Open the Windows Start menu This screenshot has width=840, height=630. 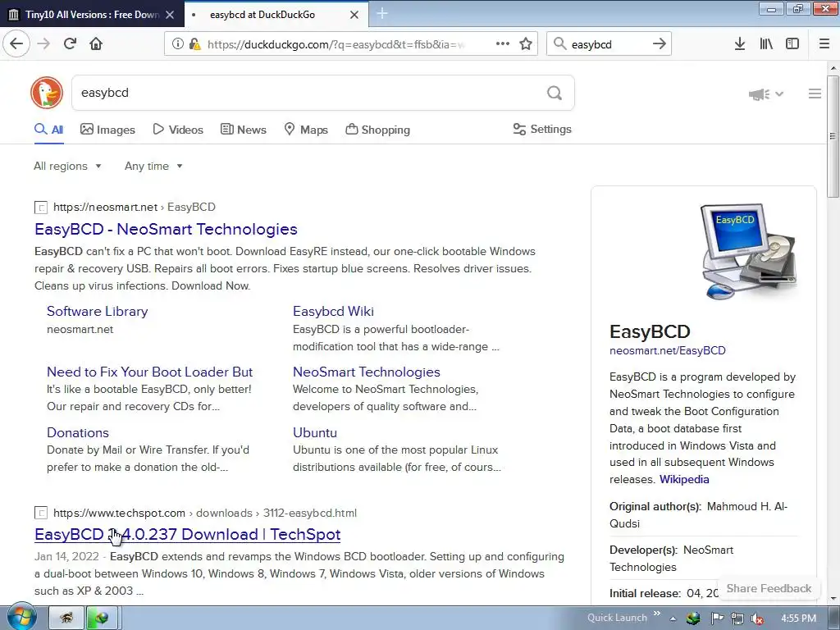point(21,617)
